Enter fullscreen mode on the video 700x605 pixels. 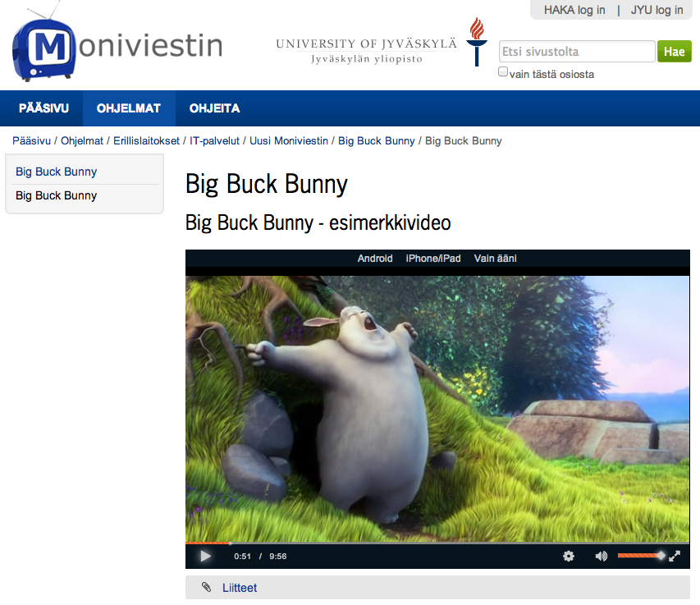click(x=675, y=556)
